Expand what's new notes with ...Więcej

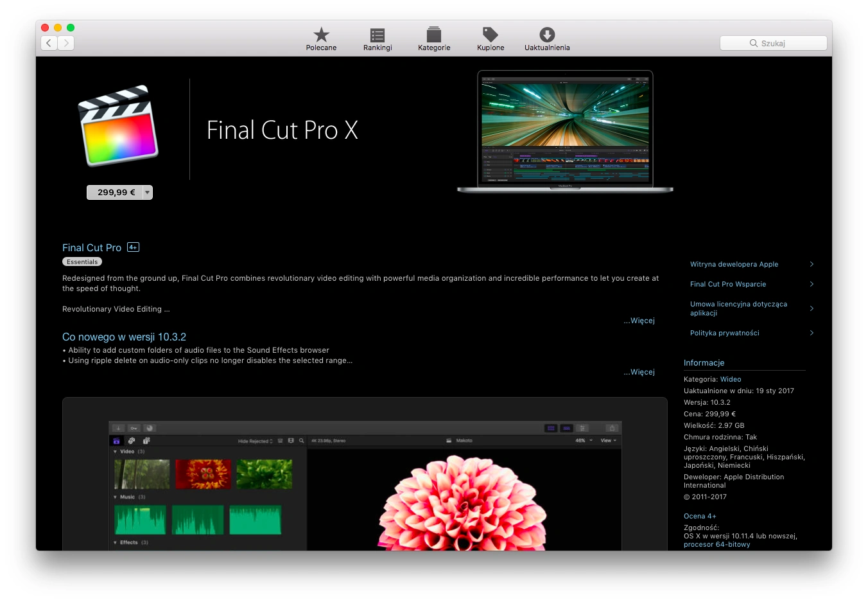[x=639, y=372]
